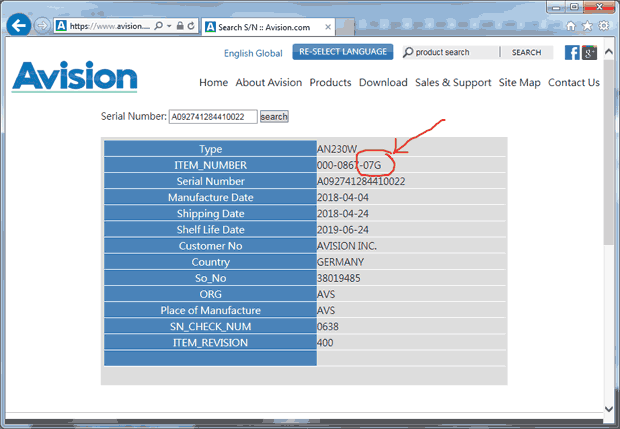Select the 'Search S/N :: Avision.com' tab

pos(268,27)
